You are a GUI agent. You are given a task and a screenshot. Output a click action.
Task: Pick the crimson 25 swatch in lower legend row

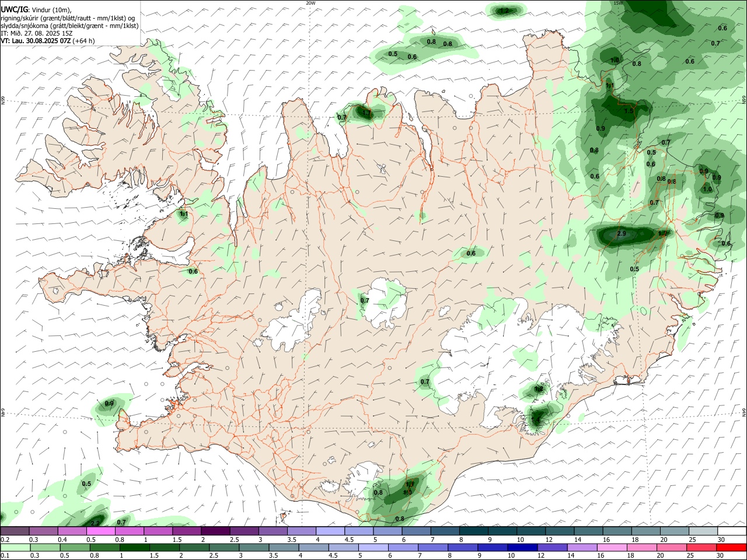pyautogui.click(x=702, y=547)
